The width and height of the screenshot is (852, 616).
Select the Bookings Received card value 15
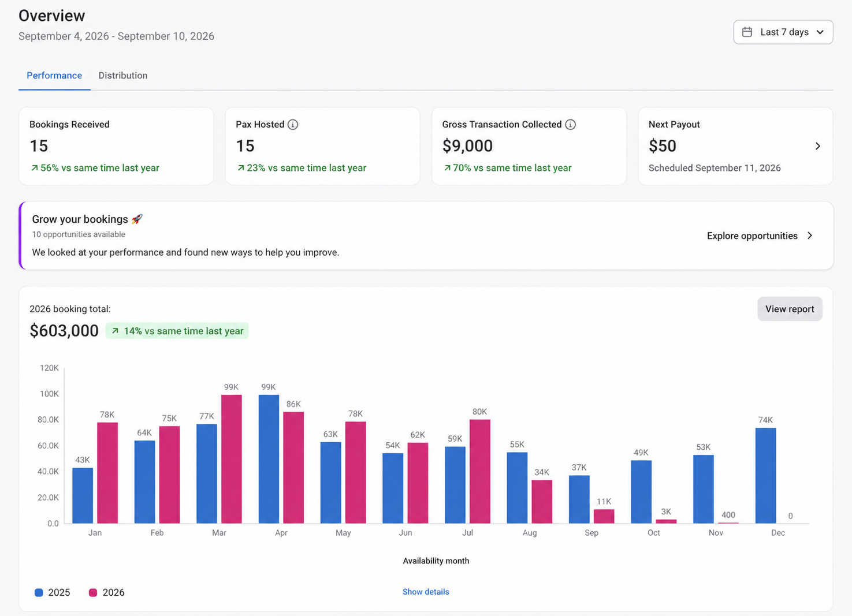coord(39,146)
